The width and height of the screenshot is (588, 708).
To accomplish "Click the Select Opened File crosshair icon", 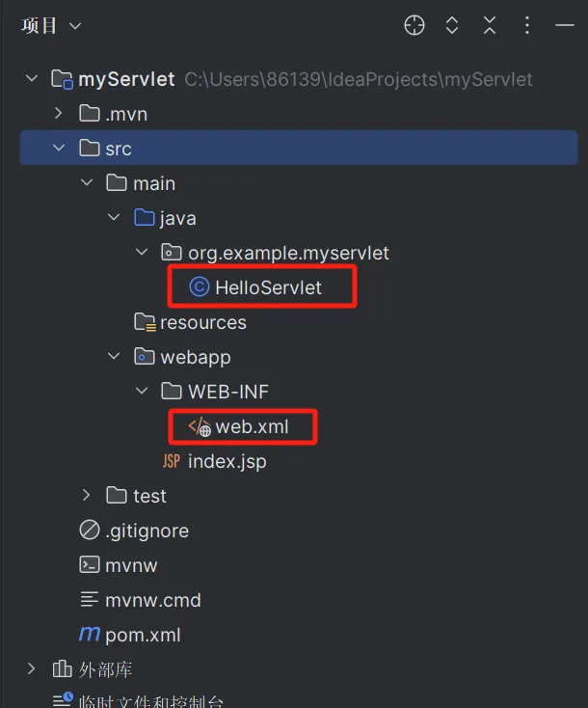I will pyautogui.click(x=414, y=25).
